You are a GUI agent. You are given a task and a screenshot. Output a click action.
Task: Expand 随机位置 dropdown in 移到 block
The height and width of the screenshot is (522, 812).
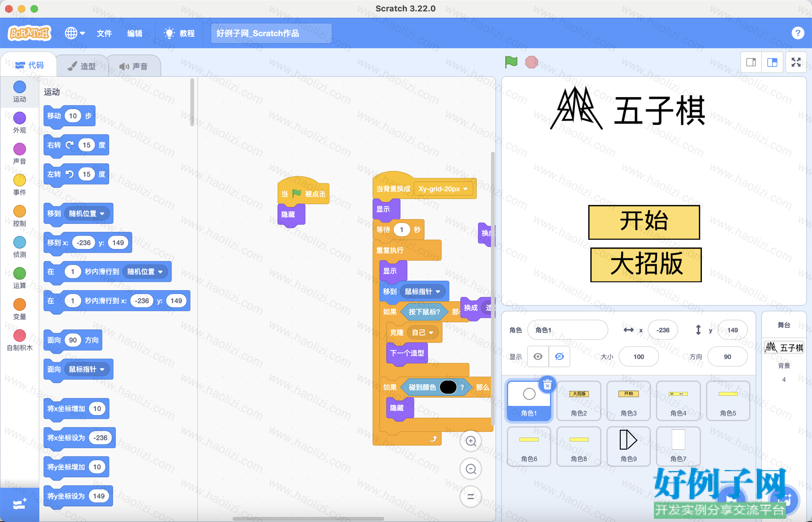87,213
